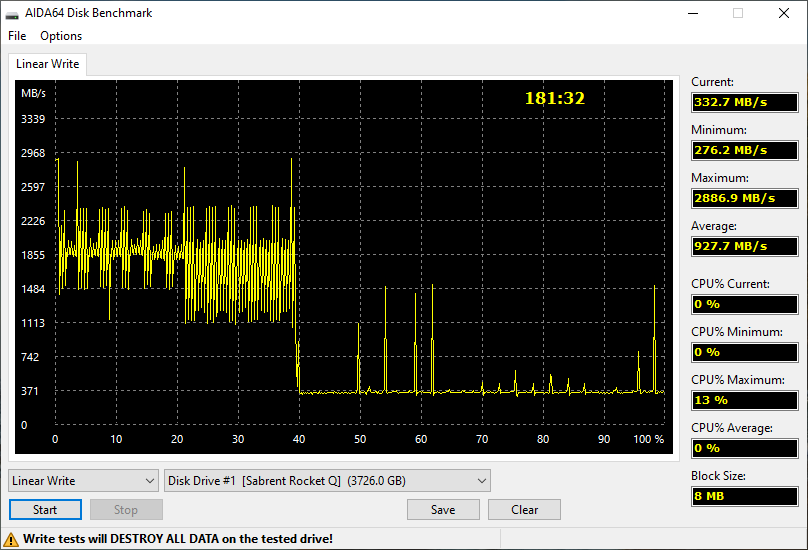Click the Block Size 8 MB value

pos(745,496)
